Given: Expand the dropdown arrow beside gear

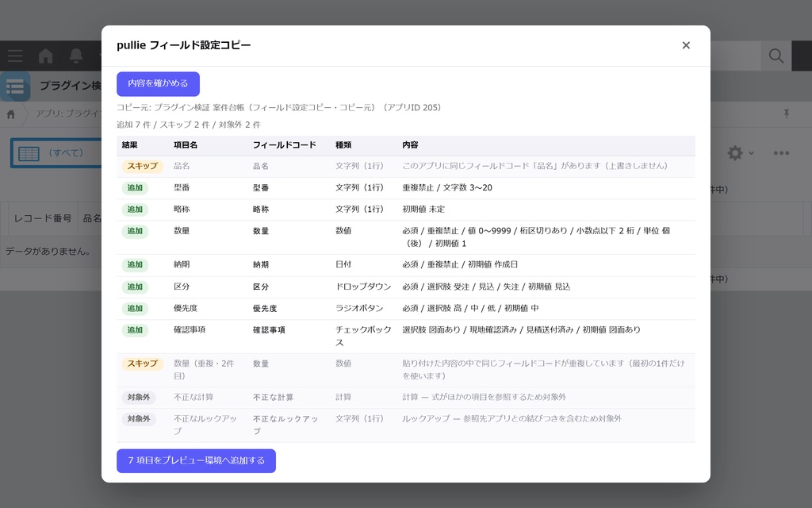Looking at the screenshot, I should pos(752,153).
